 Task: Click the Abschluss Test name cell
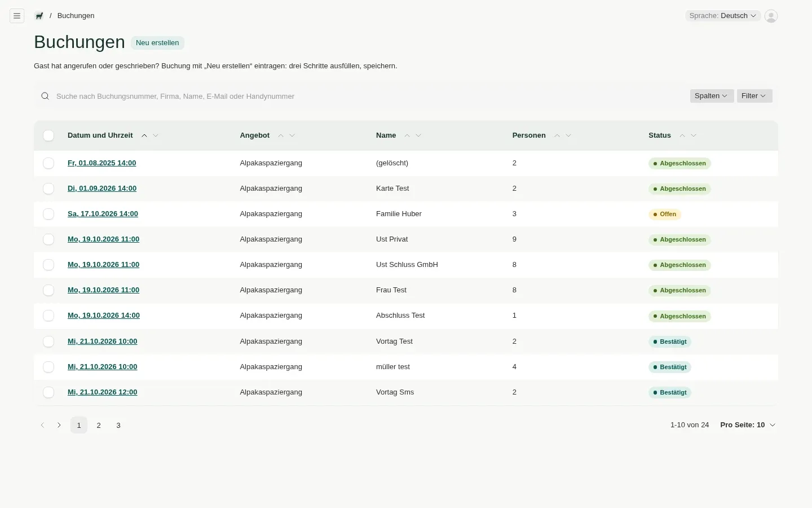coord(400,316)
